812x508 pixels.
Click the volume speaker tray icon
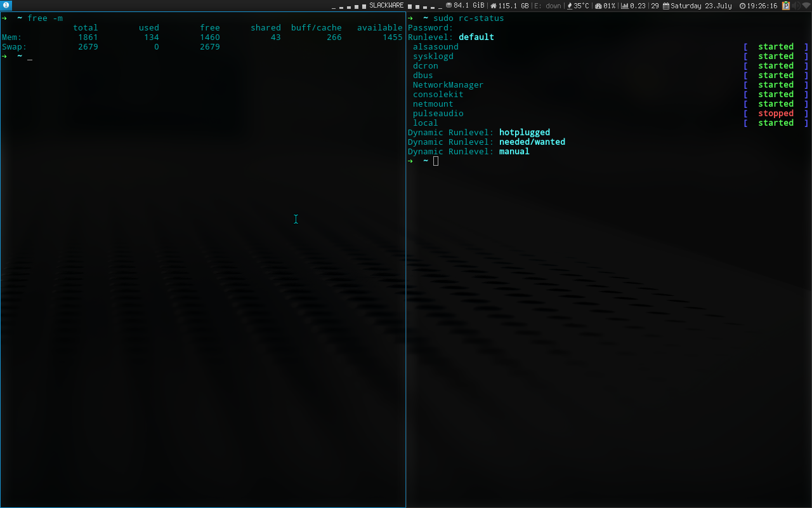pos(796,6)
